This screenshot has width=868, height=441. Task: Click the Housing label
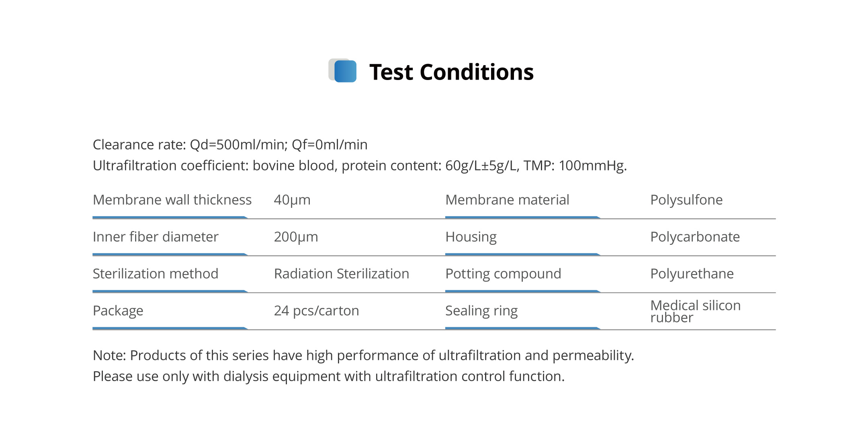[x=471, y=237]
